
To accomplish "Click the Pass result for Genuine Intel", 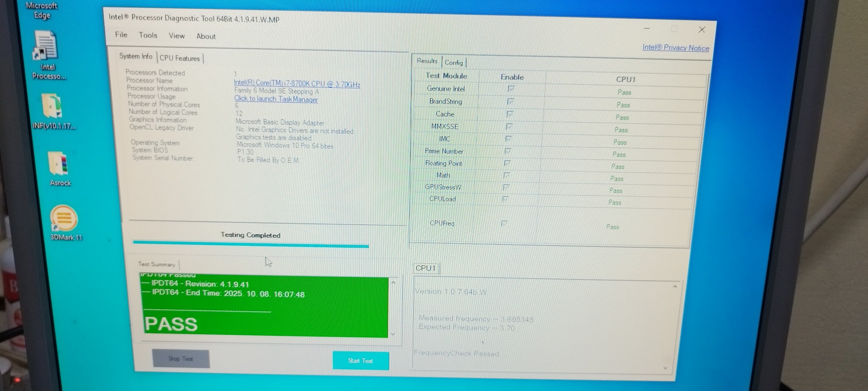I will 624,92.
